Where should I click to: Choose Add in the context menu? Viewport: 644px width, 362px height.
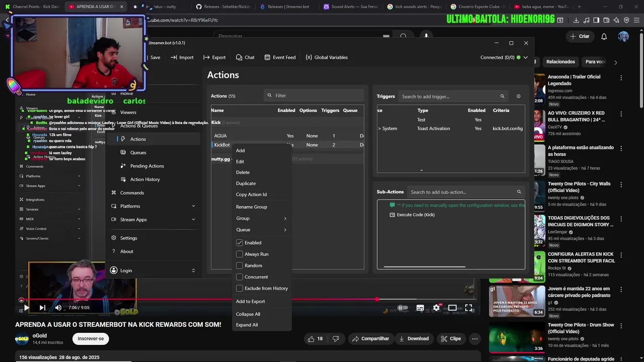click(240, 151)
